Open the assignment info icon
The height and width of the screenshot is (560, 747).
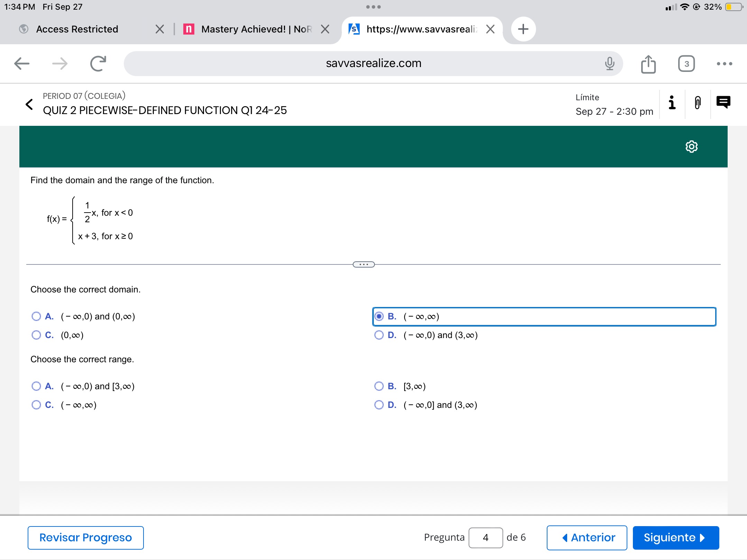[x=672, y=103]
